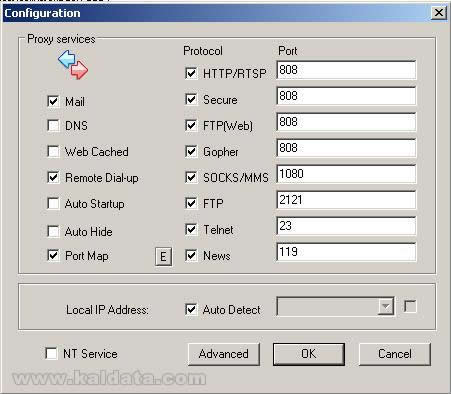Toggle the Auto Detect checkbox

tap(191, 309)
